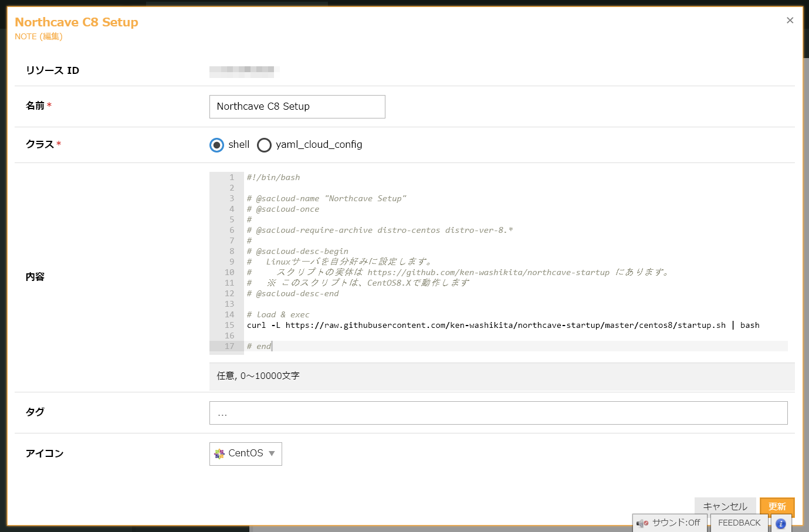Click the キャンセル cancel button
Screen dimensions: 809x532
[x=725, y=506]
